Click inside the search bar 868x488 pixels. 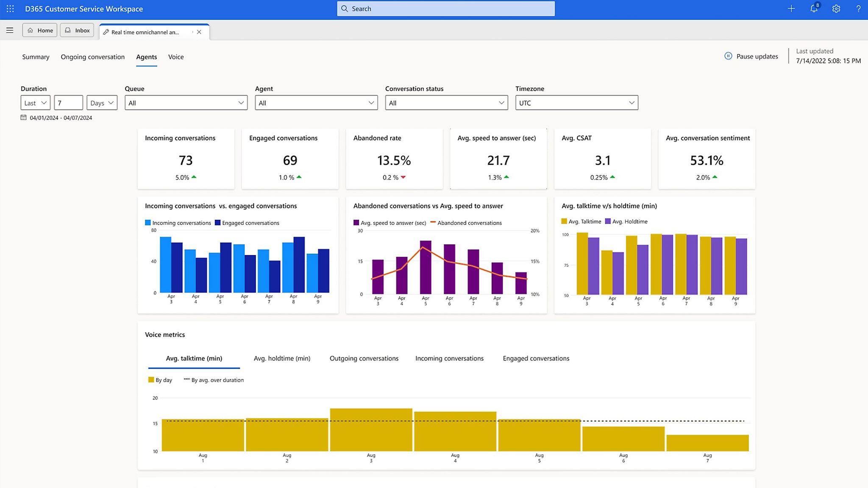tap(445, 8)
